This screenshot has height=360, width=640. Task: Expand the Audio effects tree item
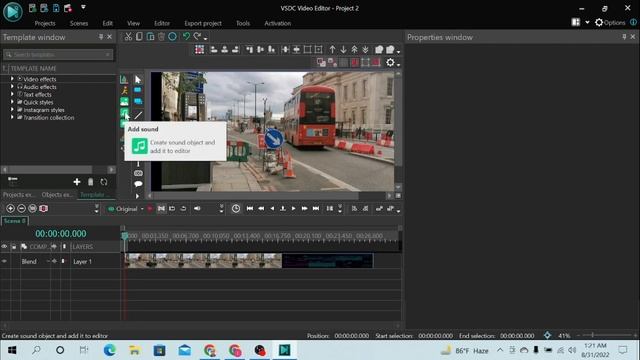(x=12, y=87)
